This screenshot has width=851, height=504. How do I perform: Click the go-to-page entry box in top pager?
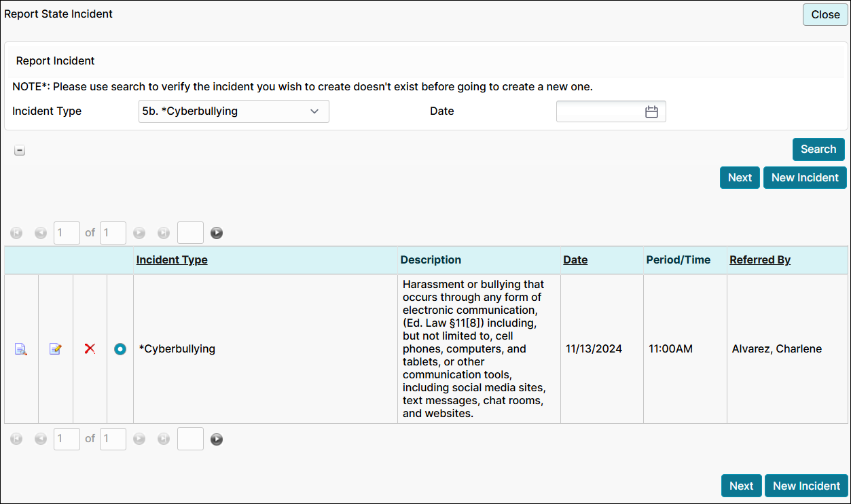[x=190, y=233]
